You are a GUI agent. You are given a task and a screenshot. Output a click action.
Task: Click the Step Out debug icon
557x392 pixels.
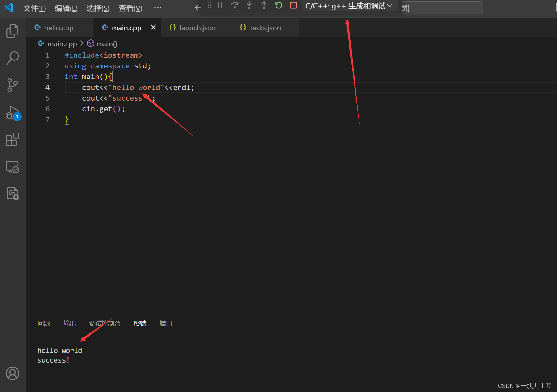point(264,5)
